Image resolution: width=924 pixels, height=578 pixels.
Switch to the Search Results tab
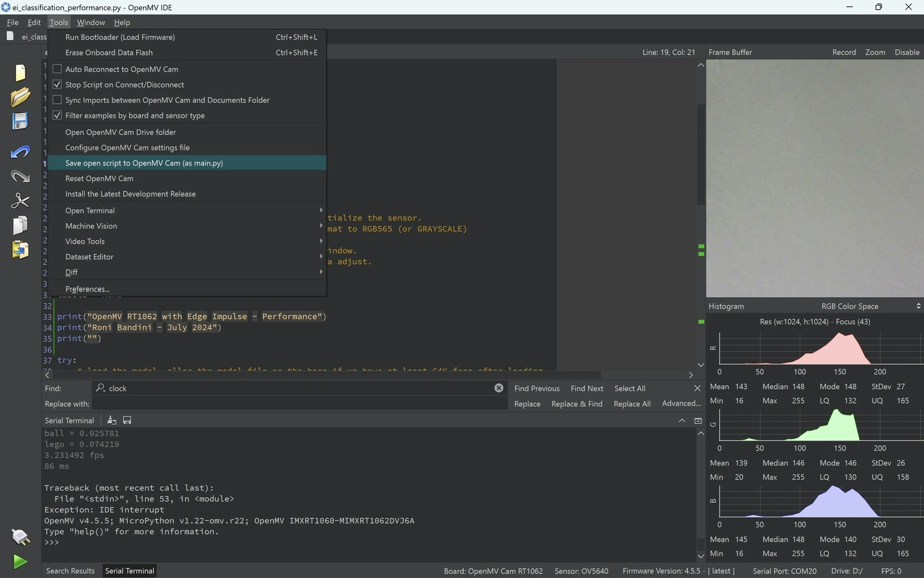click(x=70, y=570)
